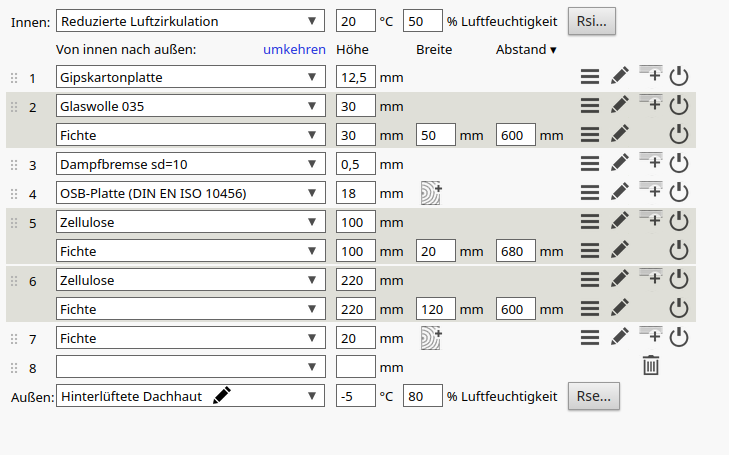Image resolution: width=729 pixels, height=455 pixels.
Task: Add layer icon in Zellulose 220 mm row
Action: (x=651, y=277)
